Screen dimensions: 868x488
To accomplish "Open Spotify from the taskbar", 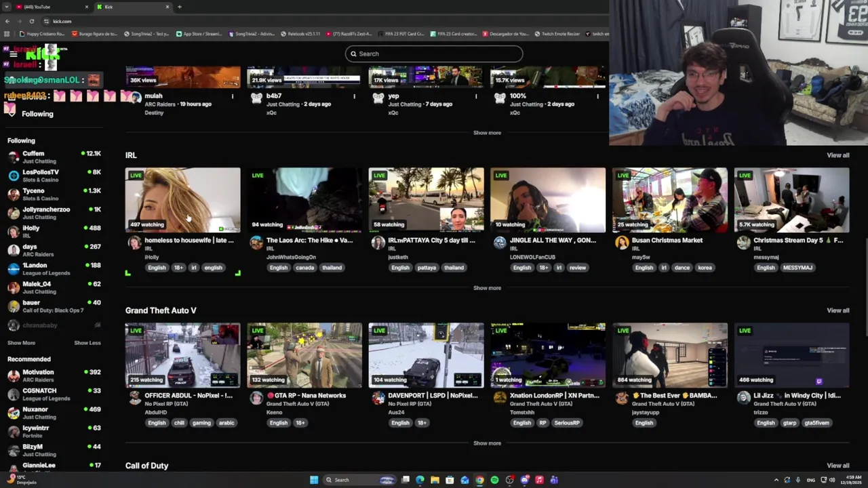I will click(494, 480).
